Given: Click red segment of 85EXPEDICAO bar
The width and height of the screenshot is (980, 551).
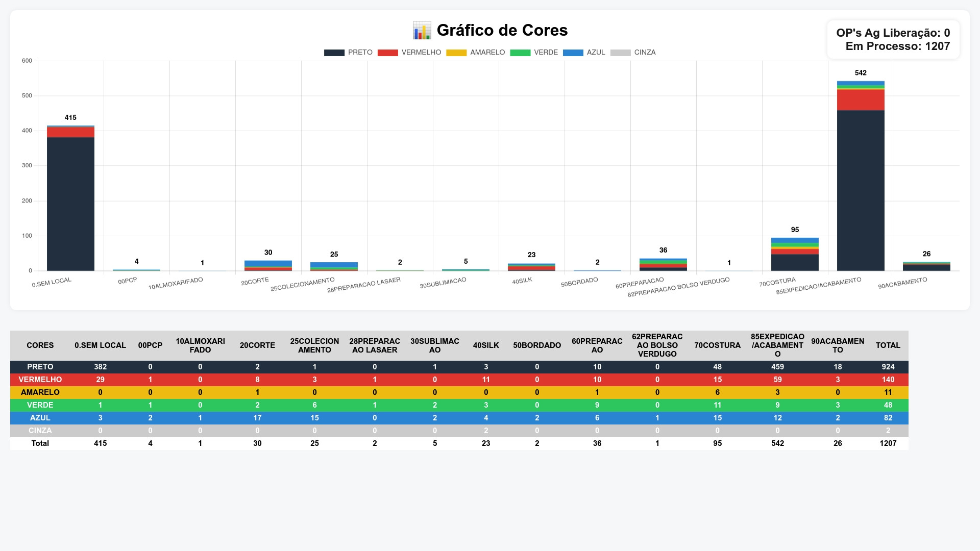Looking at the screenshot, I should (x=861, y=100).
